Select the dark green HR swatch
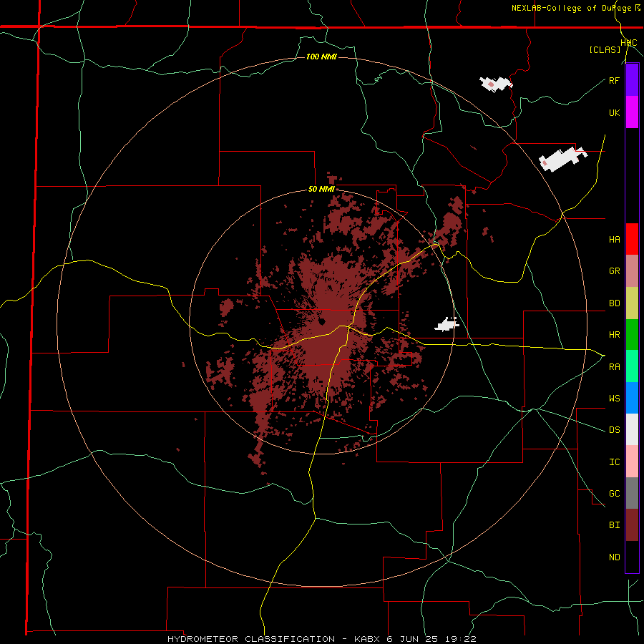 (x=632, y=335)
